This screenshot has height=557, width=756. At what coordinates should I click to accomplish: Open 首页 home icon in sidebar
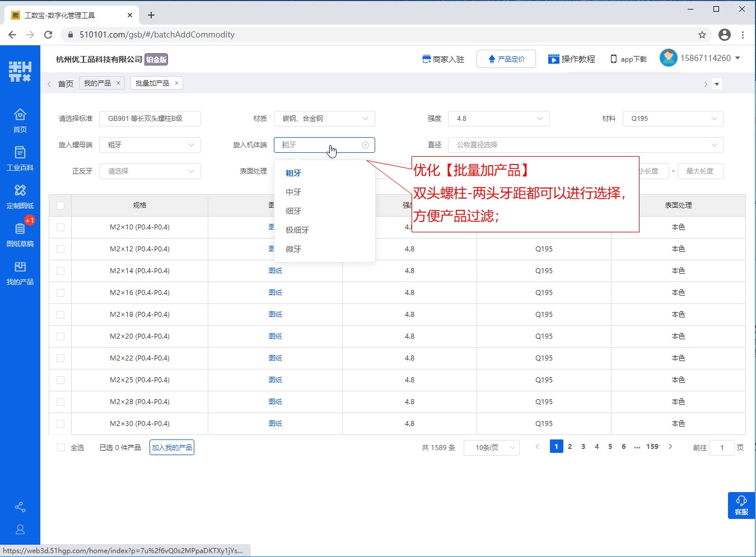[20, 120]
